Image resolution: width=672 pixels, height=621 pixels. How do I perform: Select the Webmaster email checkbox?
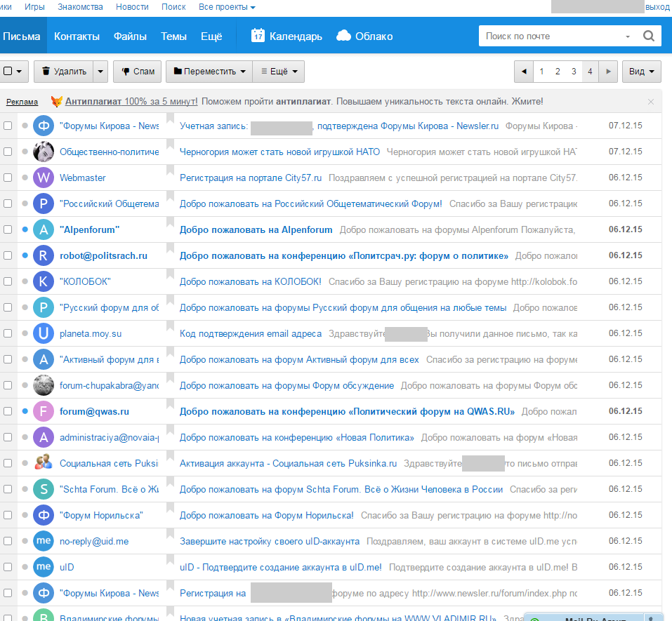pyautogui.click(x=8, y=178)
